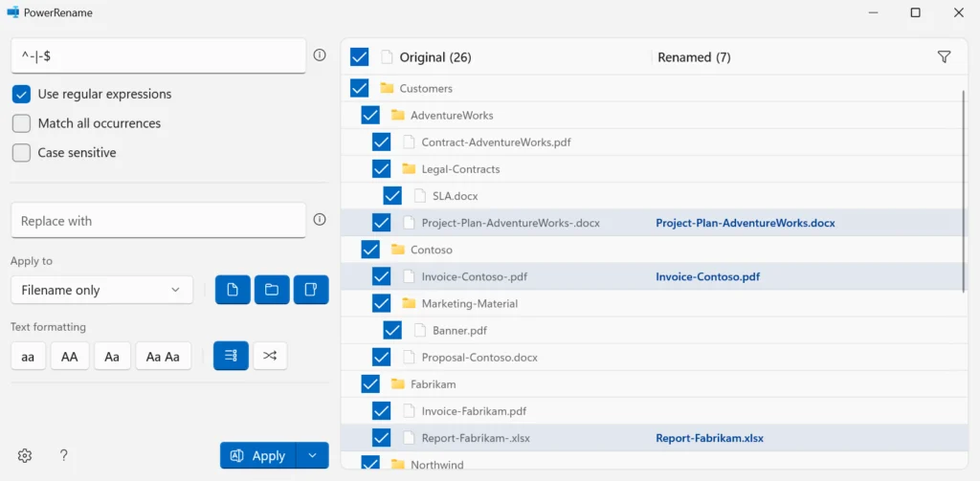Click the Renamed (7) column header
This screenshot has width=980, height=481.
[694, 57]
